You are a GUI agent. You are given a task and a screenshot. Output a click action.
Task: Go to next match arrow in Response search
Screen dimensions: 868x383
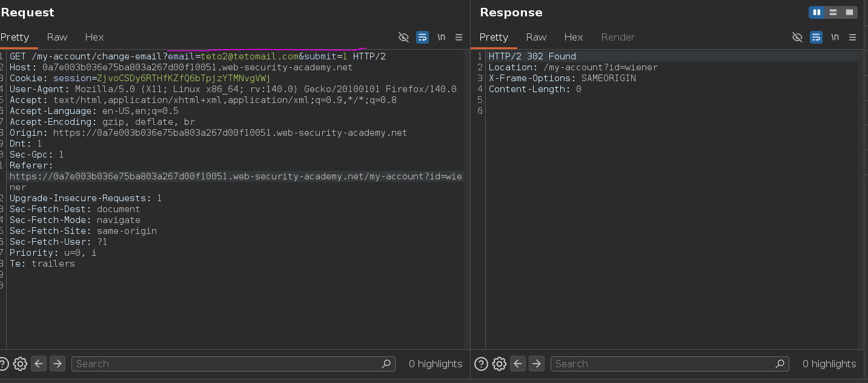click(537, 364)
